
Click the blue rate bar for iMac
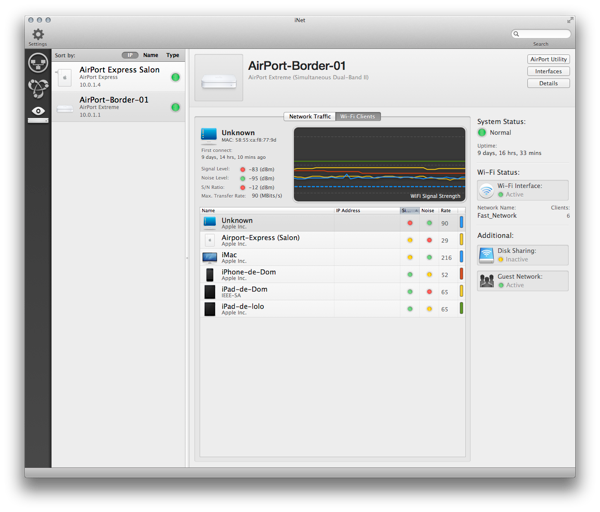tap(461, 257)
